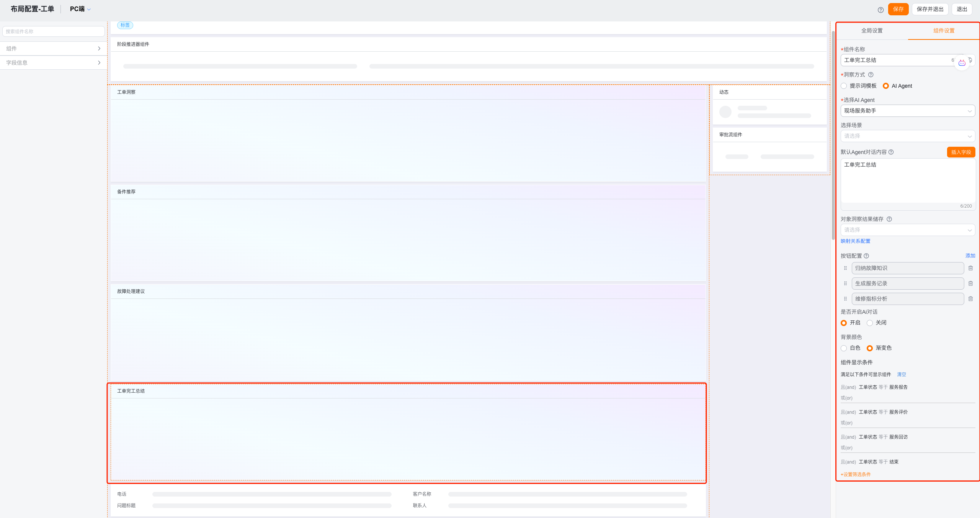Select the 提示词模板 radio option

(844, 86)
